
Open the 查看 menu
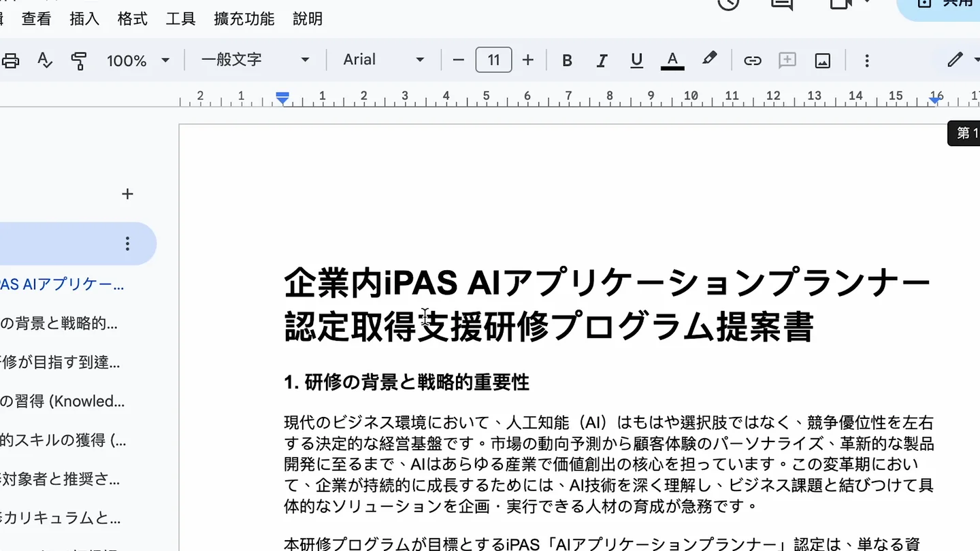coord(37,19)
